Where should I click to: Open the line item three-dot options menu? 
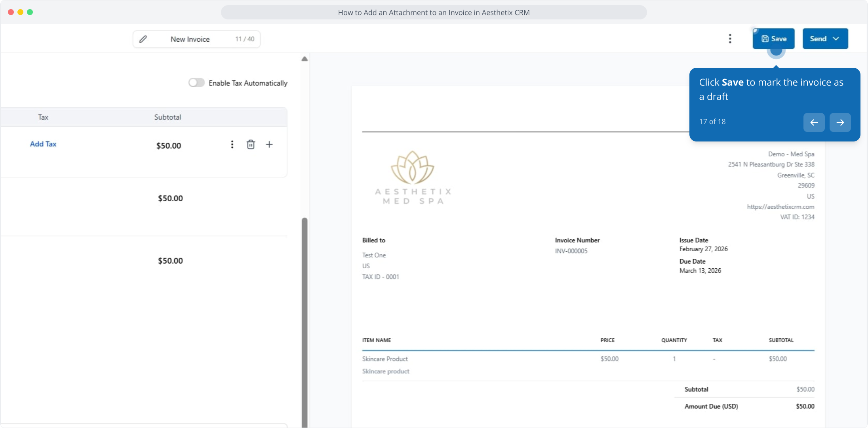click(232, 144)
